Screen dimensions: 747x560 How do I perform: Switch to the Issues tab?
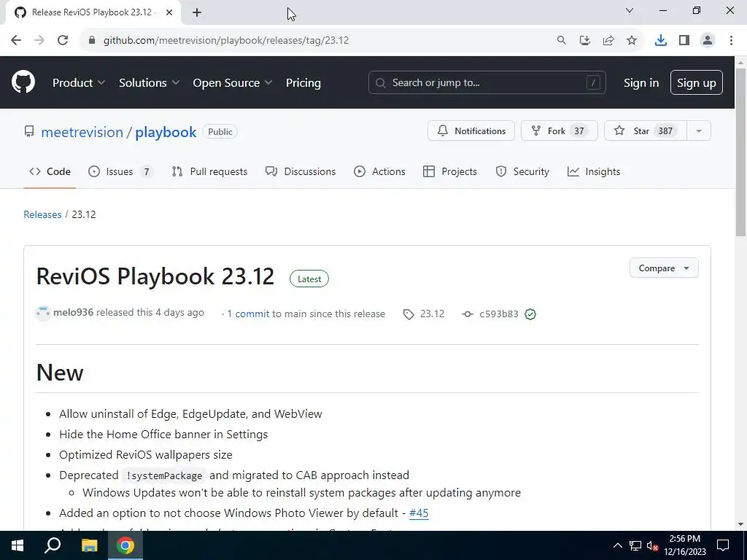coord(120,171)
